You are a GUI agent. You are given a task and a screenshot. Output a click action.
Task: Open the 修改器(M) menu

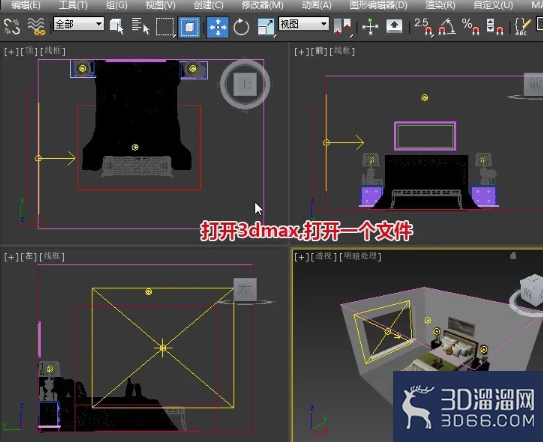[262, 5]
